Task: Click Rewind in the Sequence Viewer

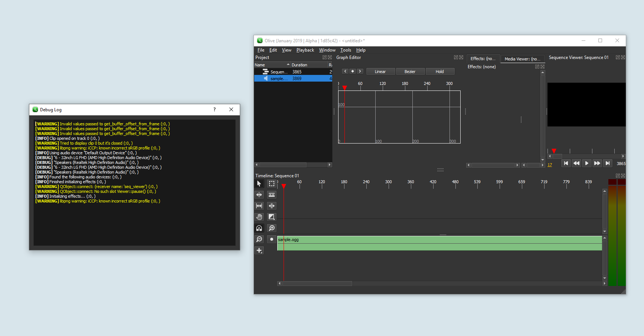Action: [576, 163]
